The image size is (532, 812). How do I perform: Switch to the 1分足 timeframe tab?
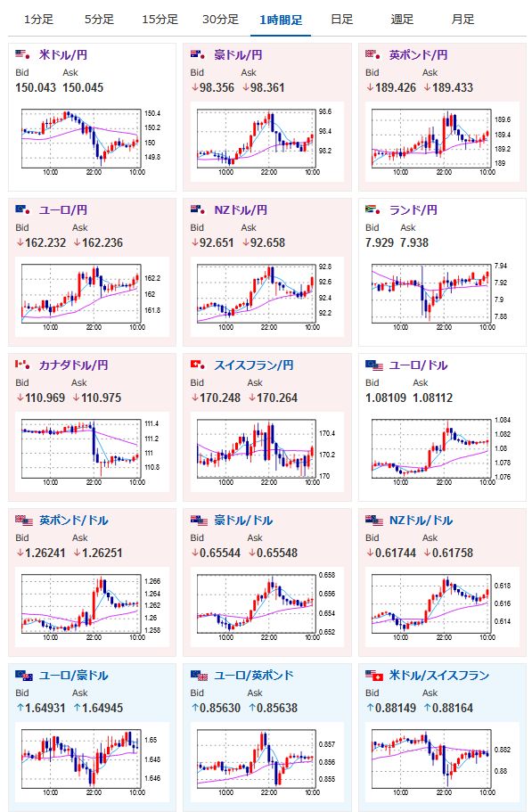click(39, 20)
